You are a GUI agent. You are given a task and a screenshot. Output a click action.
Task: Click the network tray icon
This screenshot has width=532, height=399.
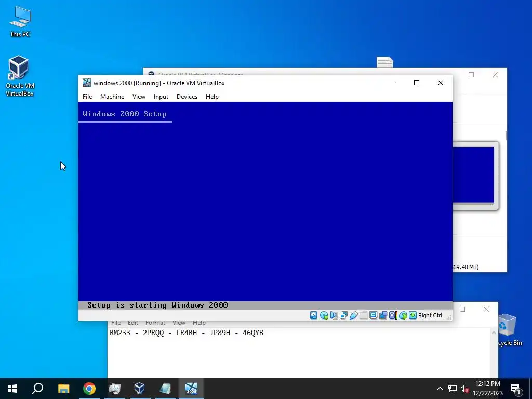[453, 389]
